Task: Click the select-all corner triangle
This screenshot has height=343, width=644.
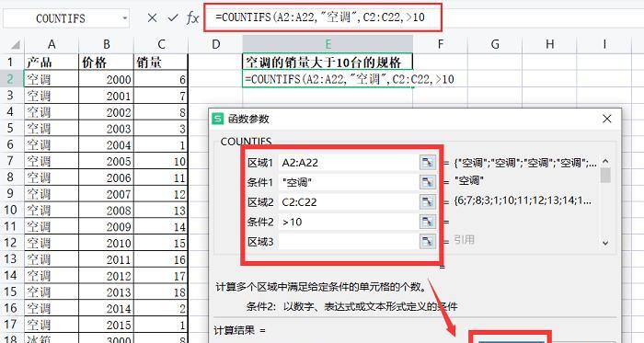Action: [16, 44]
